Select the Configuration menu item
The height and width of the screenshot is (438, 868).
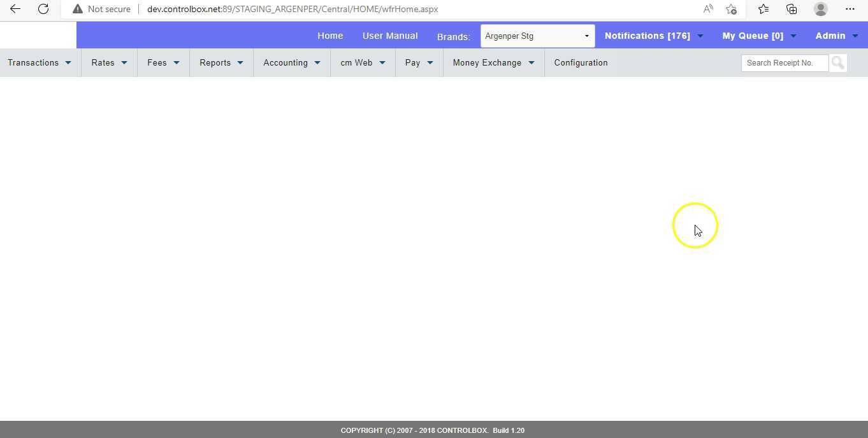tap(581, 62)
